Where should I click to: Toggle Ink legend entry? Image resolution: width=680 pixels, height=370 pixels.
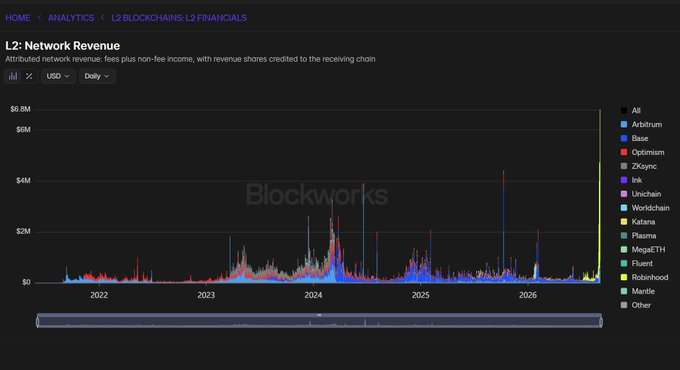631,180
